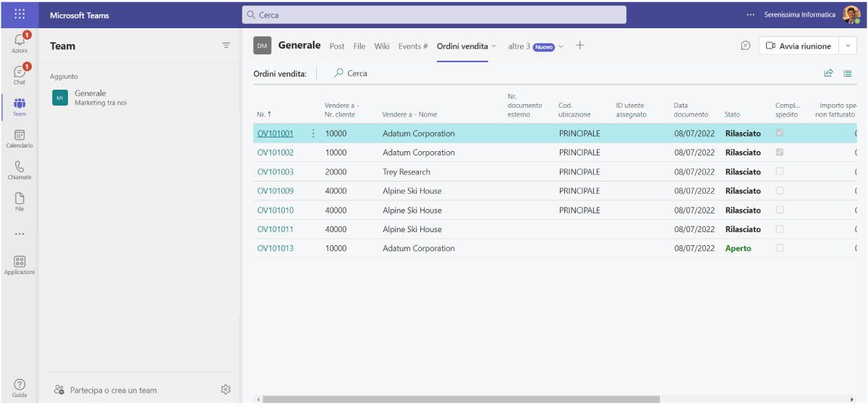This screenshot has width=868, height=405.
Task: Open the Calendario view
Action: (x=20, y=138)
